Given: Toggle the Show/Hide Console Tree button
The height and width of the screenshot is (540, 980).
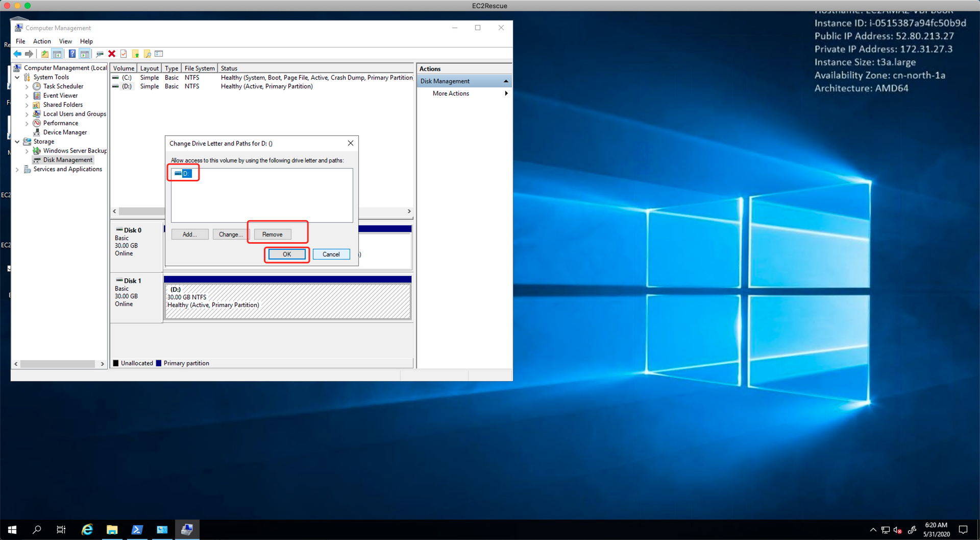Looking at the screenshot, I should click(57, 54).
